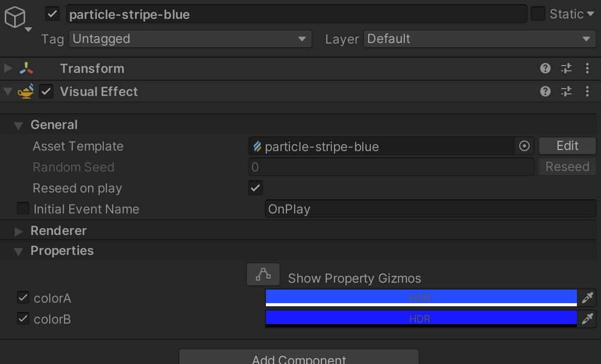Screen dimensions: 601x364
Task: Click the Edit button for the VFX asset
Action: (x=567, y=146)
